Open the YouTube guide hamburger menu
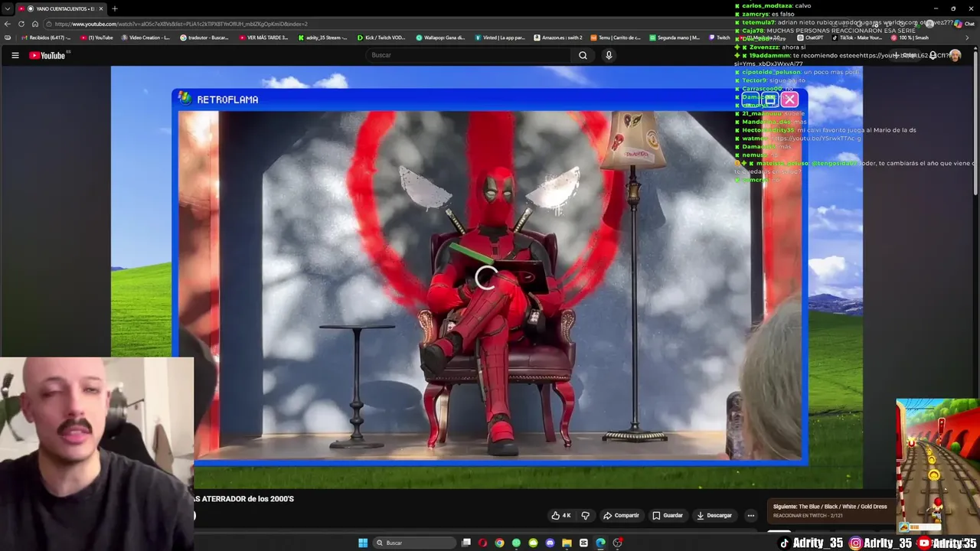Viewport: 980px width, 551px height. point(15,55)
